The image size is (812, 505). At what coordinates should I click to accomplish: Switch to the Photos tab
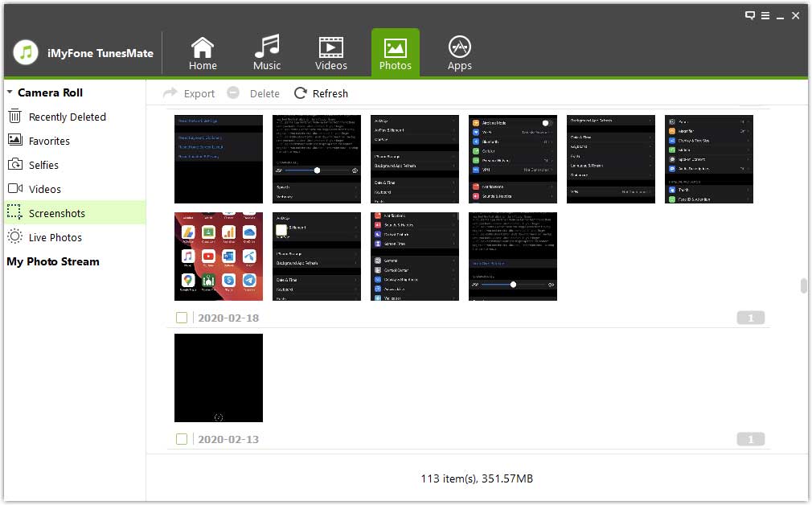(x=395, y=47)
